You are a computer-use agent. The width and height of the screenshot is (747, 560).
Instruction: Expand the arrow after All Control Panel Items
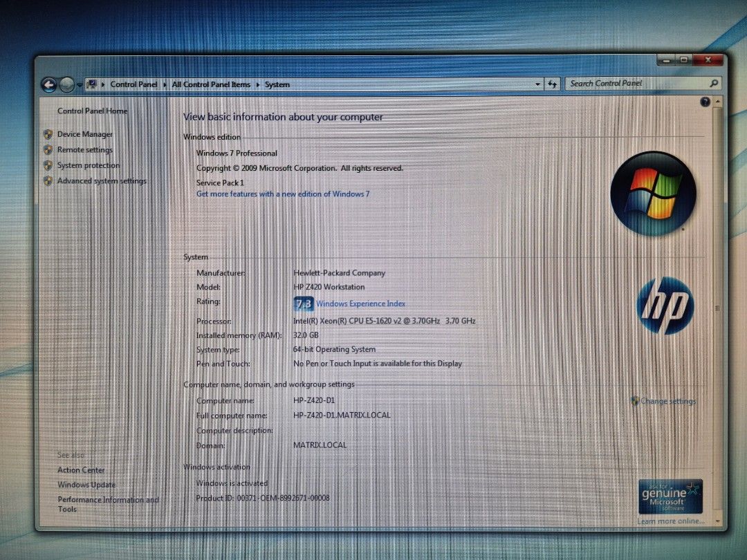[258, 85]
